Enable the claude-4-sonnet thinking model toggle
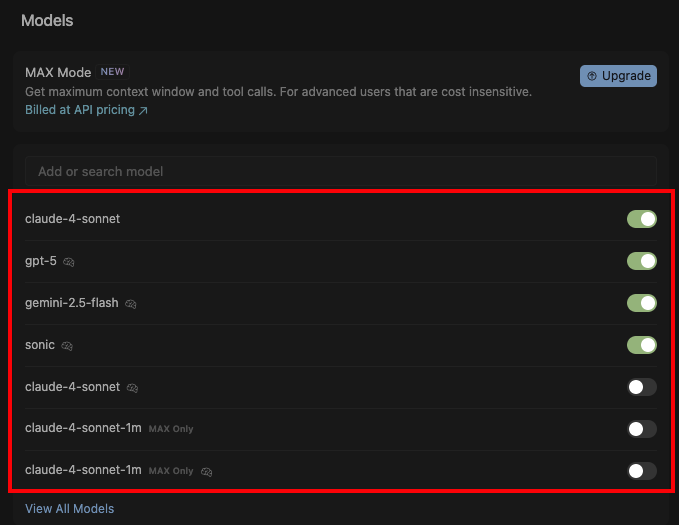 tap(641, 387)
